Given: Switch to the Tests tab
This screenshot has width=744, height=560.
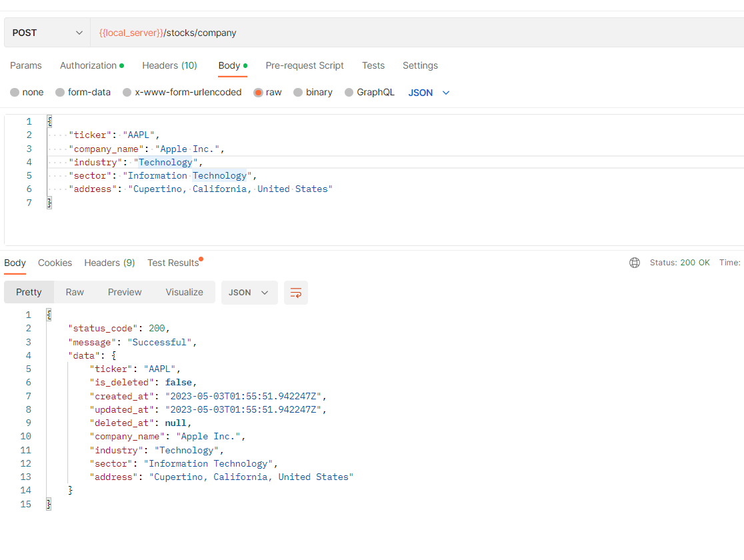Looking at the screenshot, I should click(373, 65).
